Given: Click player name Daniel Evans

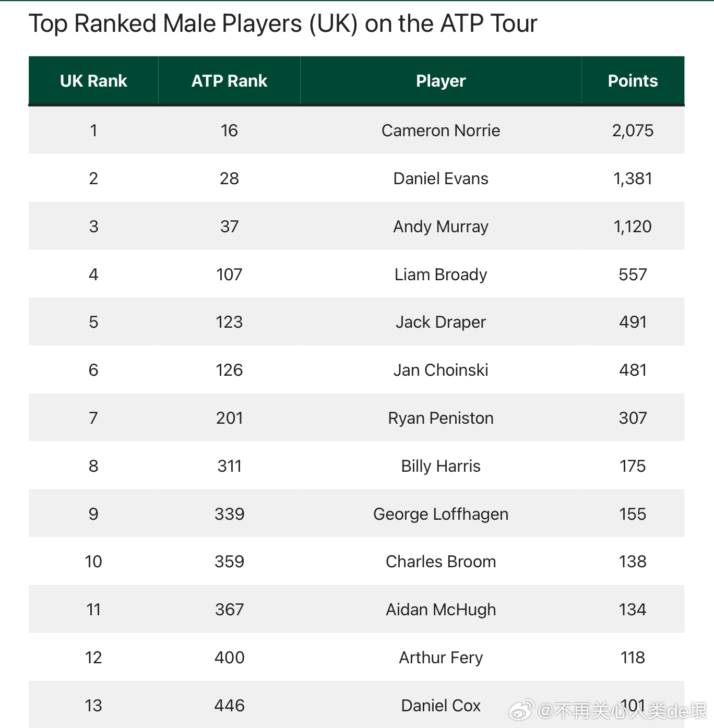Looking at the screenshot, I should click(441, 178).
